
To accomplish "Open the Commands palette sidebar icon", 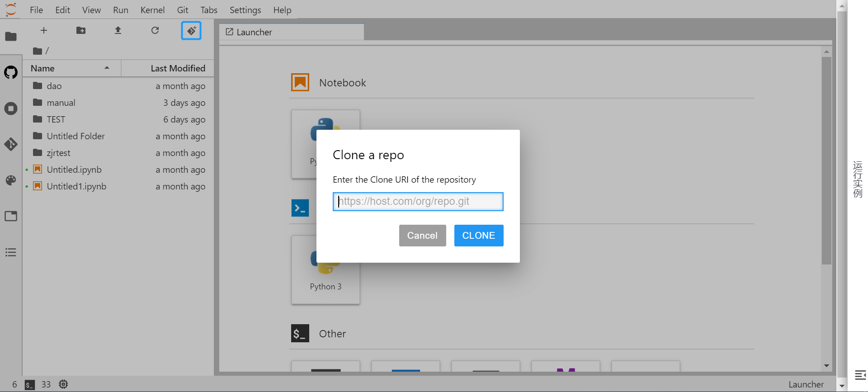I will [x=11, y=180].
